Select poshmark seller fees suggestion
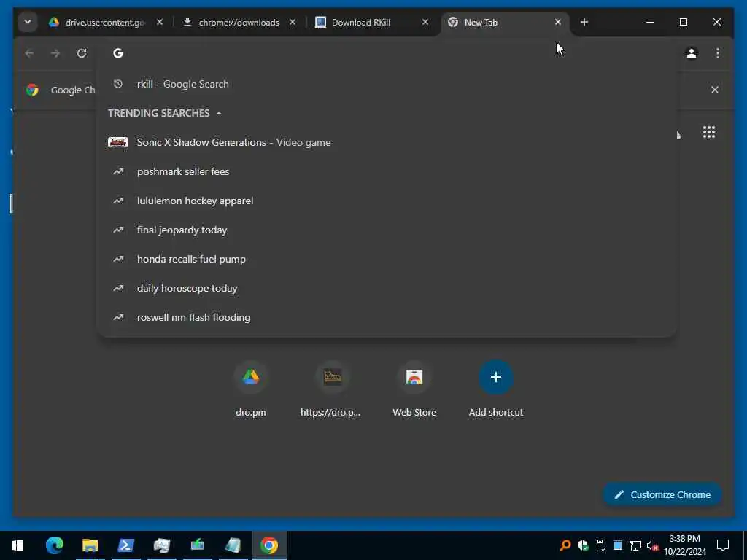747x560 pixels. coord(387,171)
